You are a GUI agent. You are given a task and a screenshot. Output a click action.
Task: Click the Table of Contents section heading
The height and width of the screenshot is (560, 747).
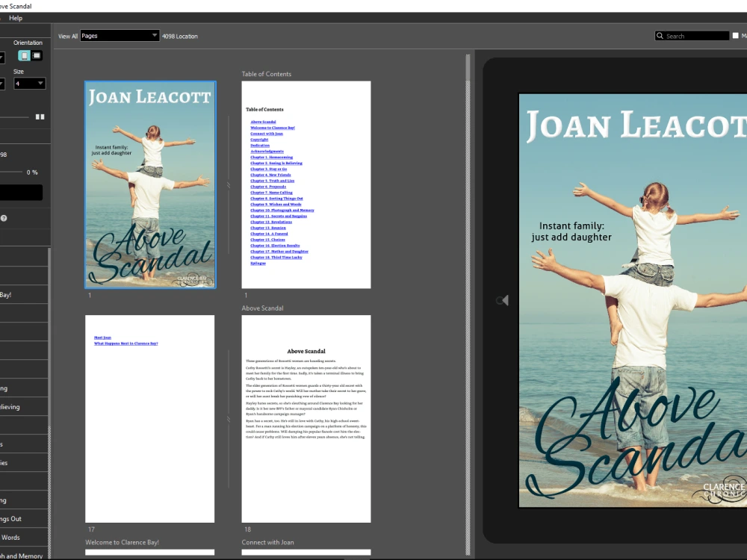[x=267, y=74]
